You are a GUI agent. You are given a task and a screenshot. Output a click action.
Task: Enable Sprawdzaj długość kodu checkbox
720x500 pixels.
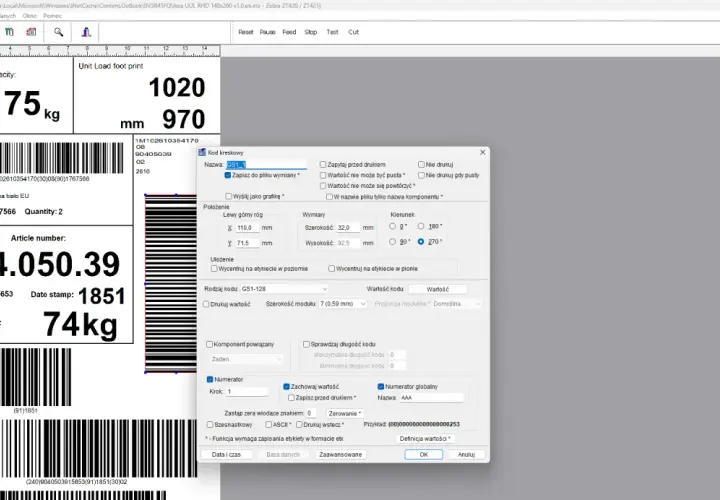point(306,344)
